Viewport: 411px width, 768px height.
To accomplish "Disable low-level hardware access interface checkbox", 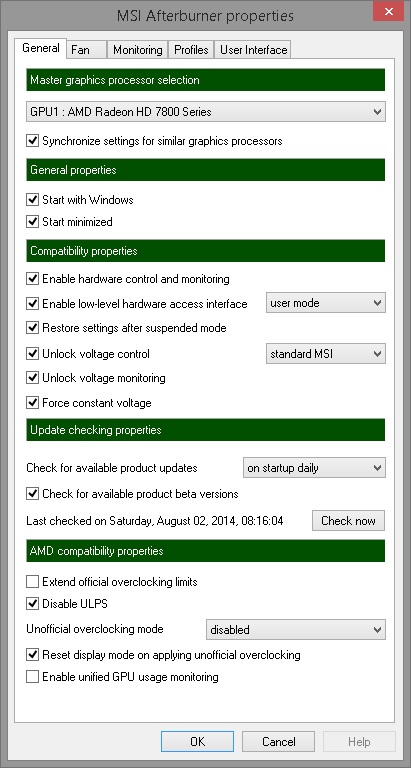I will tap(32, 304).
